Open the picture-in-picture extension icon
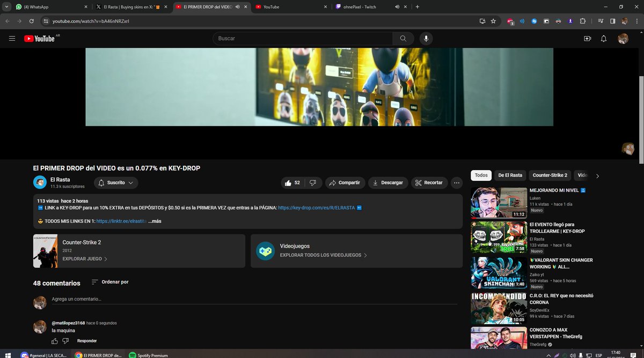This screenshot has height=358, width=644. [x=546, y=21]
